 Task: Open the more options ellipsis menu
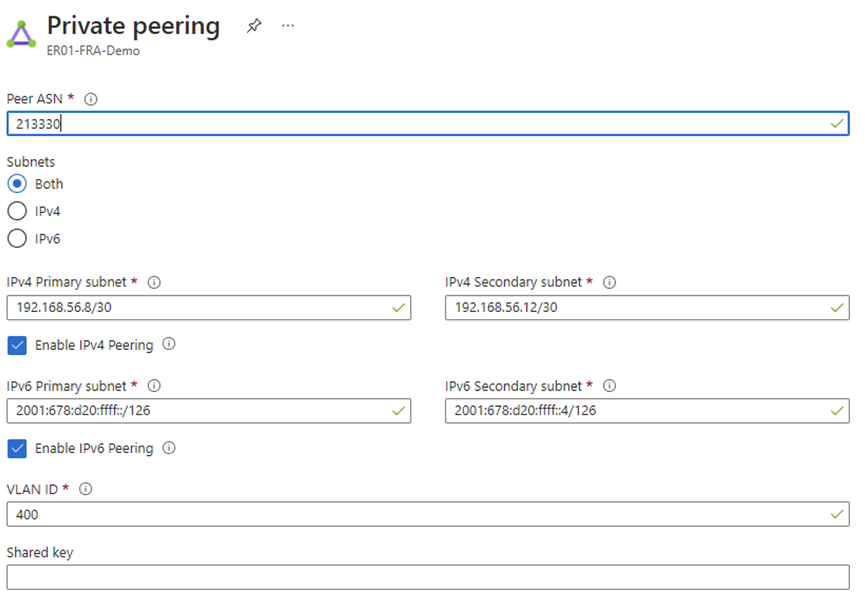tap(287, 26)
